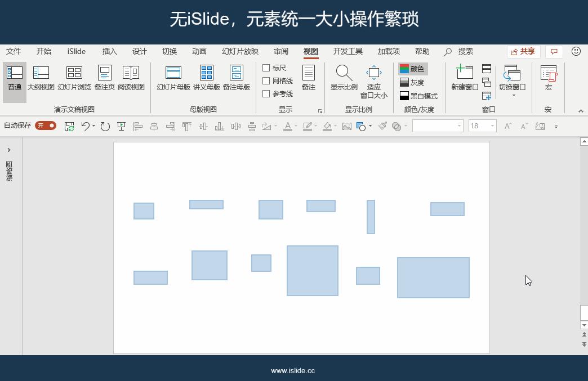Image resolution: width=588 pixels, height=381 pixels.
Task: Open the iSlide tab
Action: (77, 51)
